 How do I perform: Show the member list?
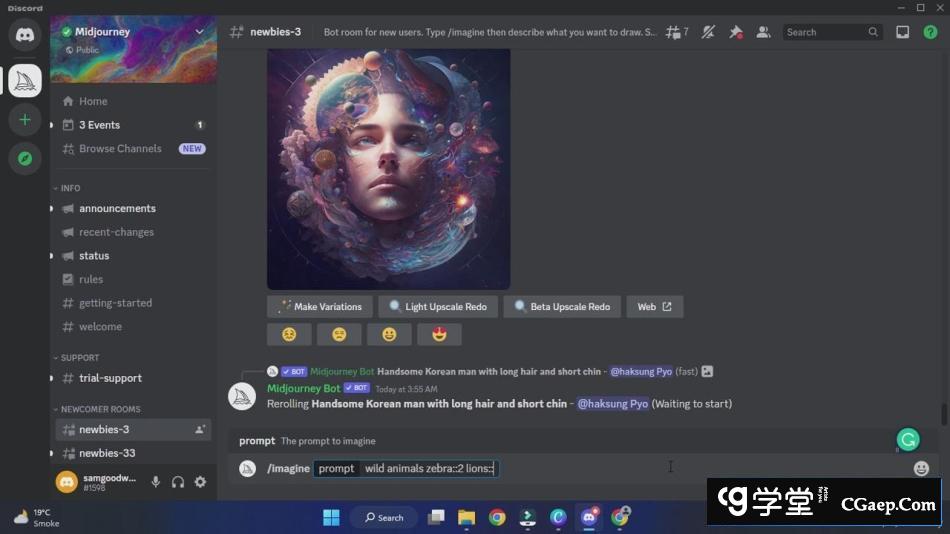pos(763,32)
